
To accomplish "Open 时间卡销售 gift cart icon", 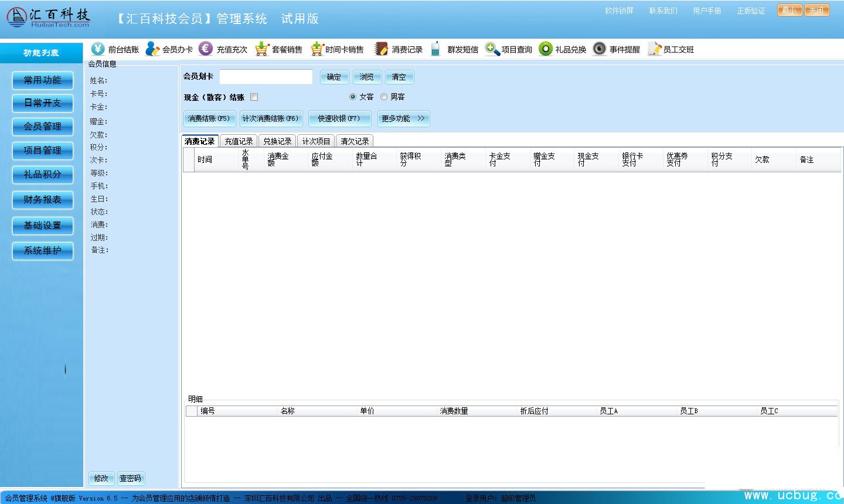I will tap(316, 49).
